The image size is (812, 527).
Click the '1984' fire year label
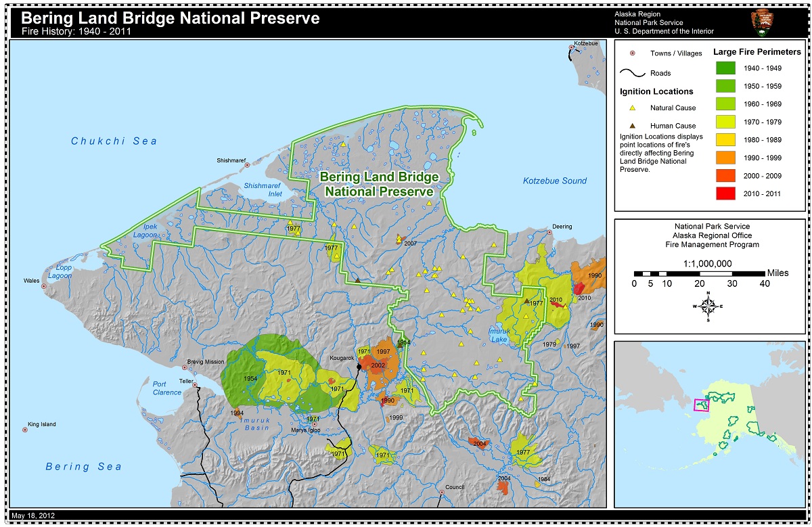point(543,478)
